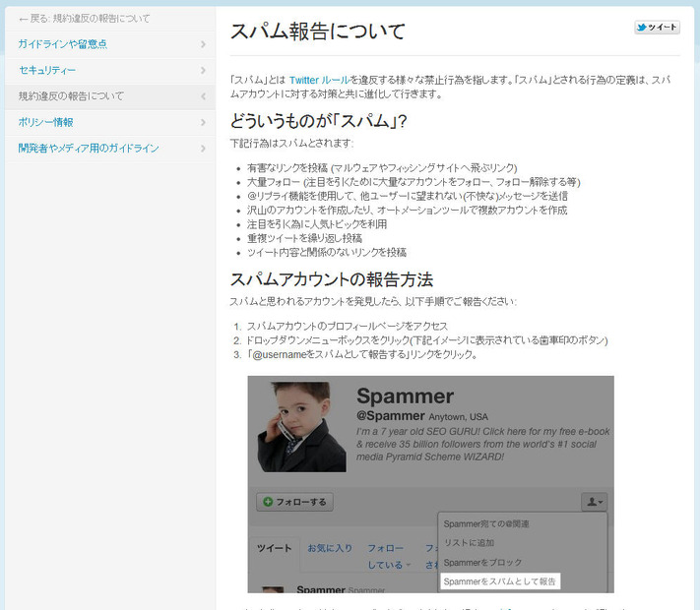Follow the Twitter ルール hyperlink
The height and width of the screenshot is (610, 700).
(x=319, y=81)
